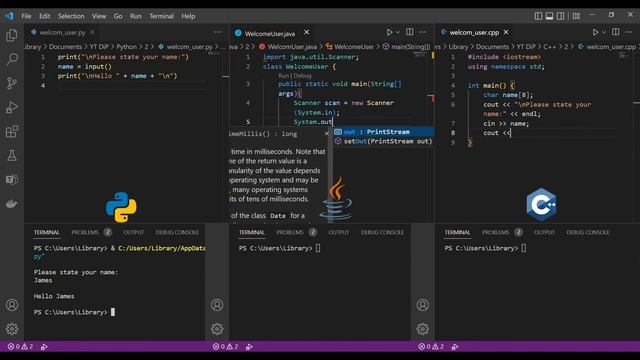Open the Search view in activity bar

click(x=12, y=59)
